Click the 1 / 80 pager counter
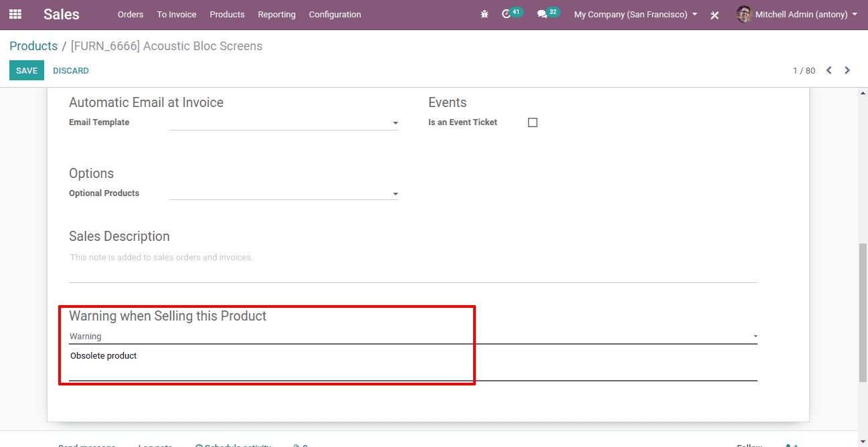 [x=804, y=71]
